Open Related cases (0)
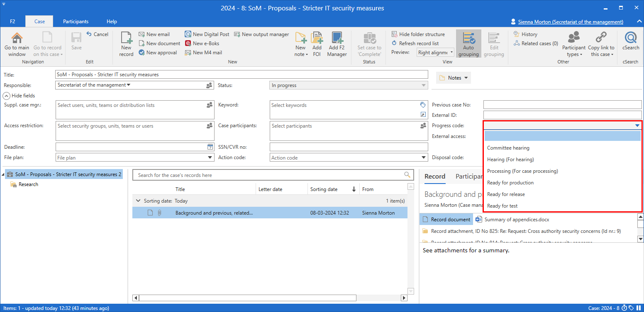The image size is (644, 312). tap(536, 44)
